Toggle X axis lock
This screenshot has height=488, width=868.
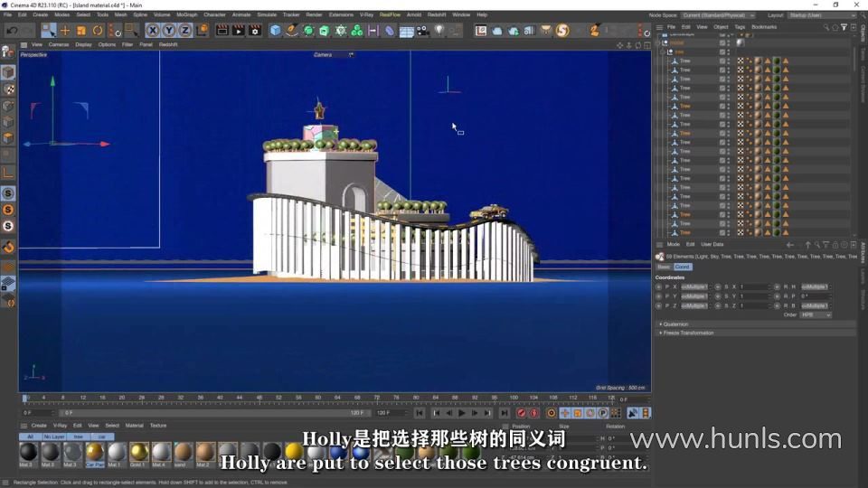(153, 31)
